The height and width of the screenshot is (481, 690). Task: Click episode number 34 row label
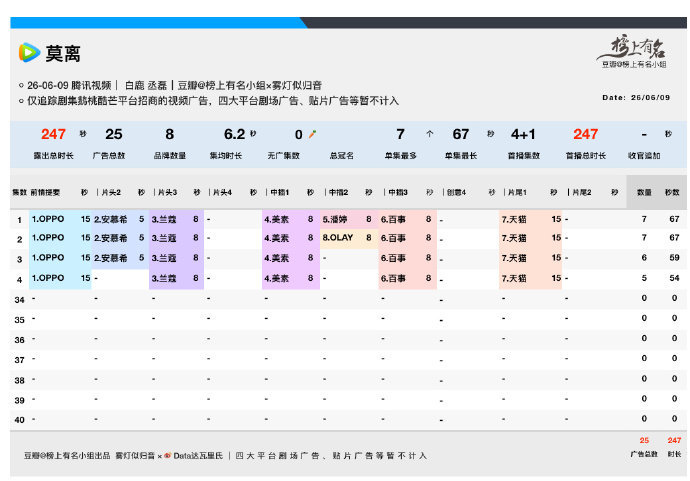(19, 300)
